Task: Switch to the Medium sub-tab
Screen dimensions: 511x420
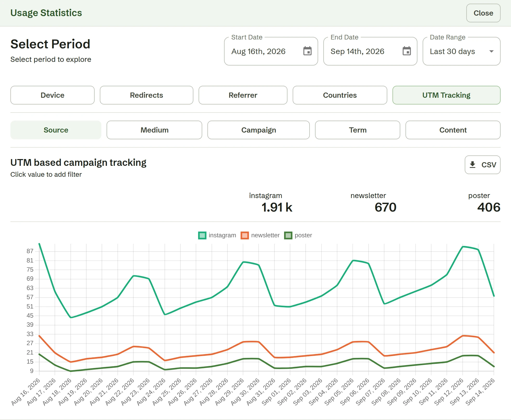Action: click(x=154, y=130)
